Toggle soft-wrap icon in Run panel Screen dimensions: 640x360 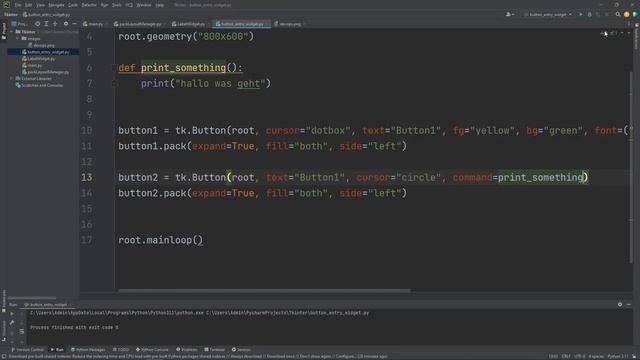pos(22,332)
